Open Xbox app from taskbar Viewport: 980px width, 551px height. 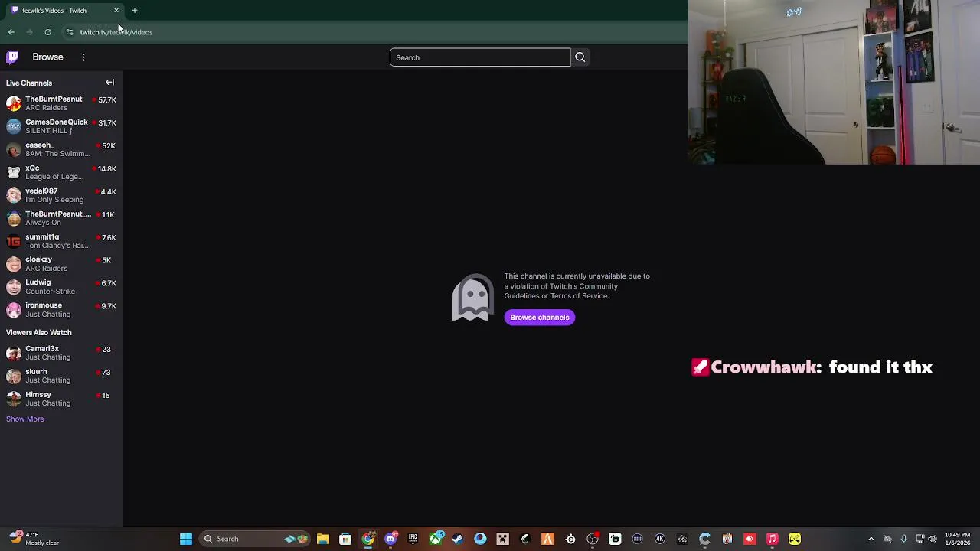436,539
